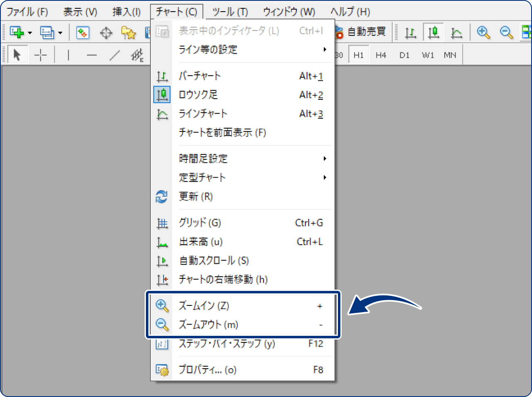The image size is (532, 397).
Task: Open the ツール (T) menu
Action: click(230, 12)
